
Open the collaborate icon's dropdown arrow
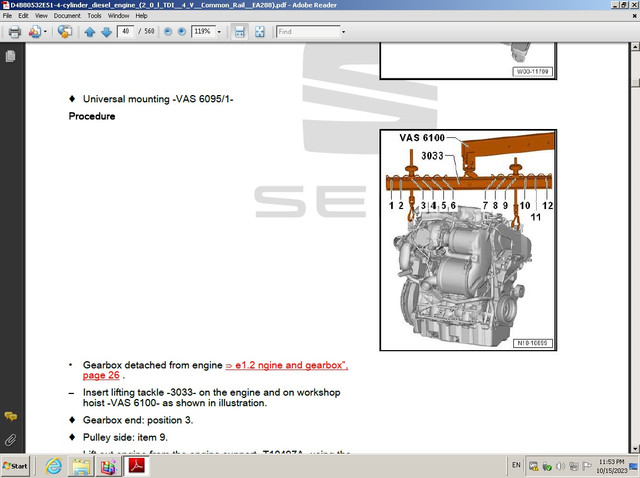coord(45,31)
